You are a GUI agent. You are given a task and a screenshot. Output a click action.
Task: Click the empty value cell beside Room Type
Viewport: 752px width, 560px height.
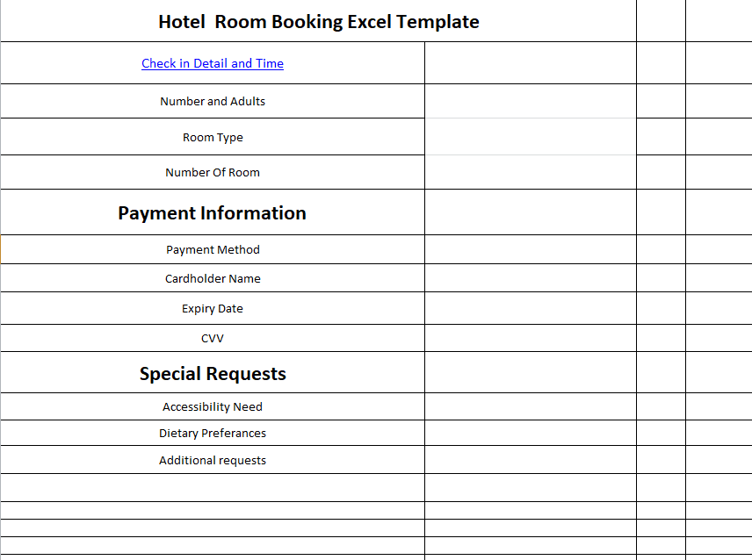pyautogui.click(x=530, y=138)
